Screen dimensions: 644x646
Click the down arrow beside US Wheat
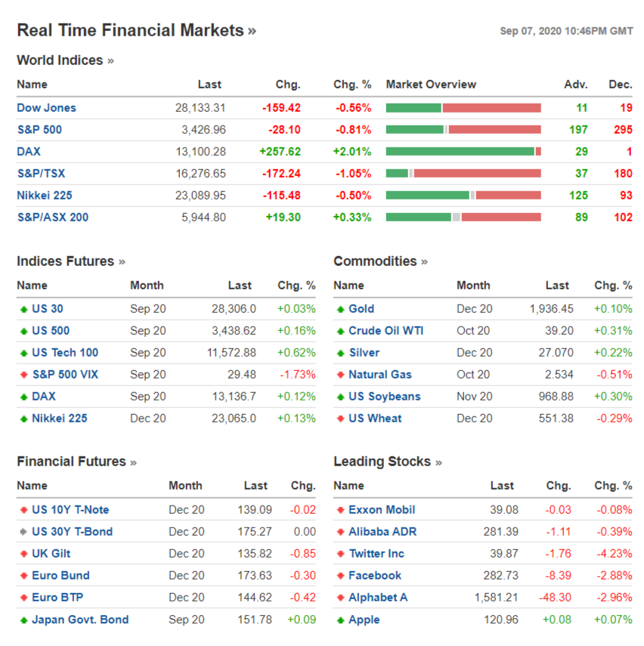341,419
